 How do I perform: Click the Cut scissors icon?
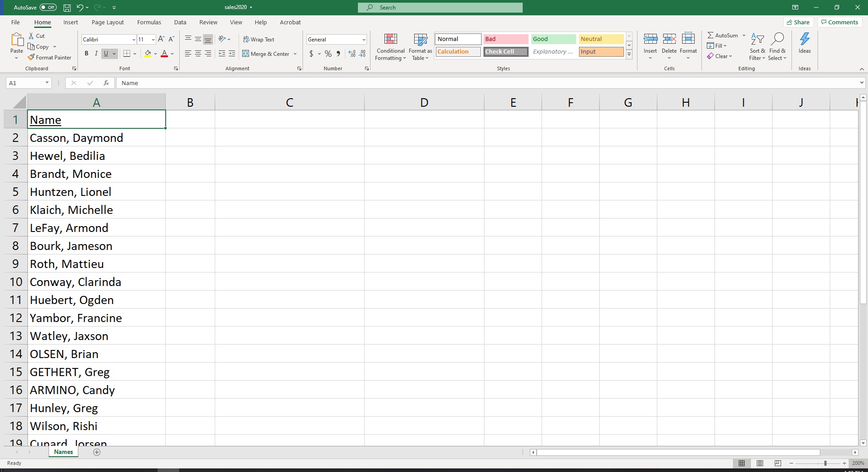click(x=31, y=36)
